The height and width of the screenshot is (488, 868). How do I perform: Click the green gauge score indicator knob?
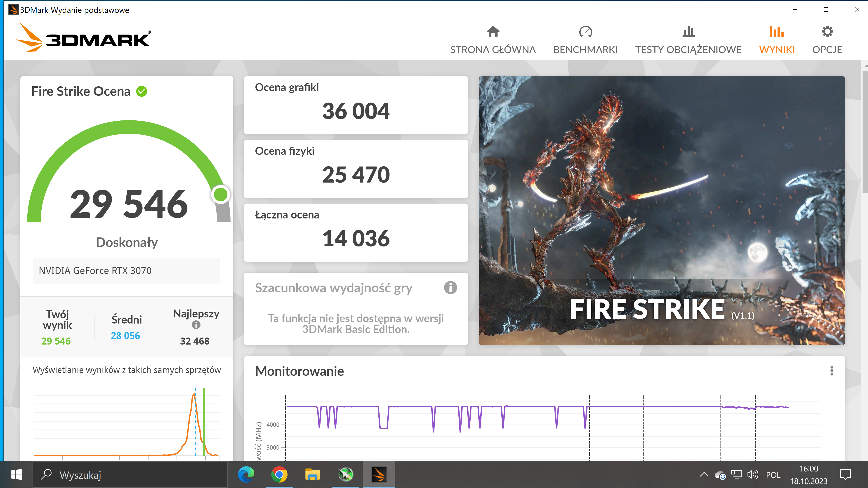coord(221,194)
